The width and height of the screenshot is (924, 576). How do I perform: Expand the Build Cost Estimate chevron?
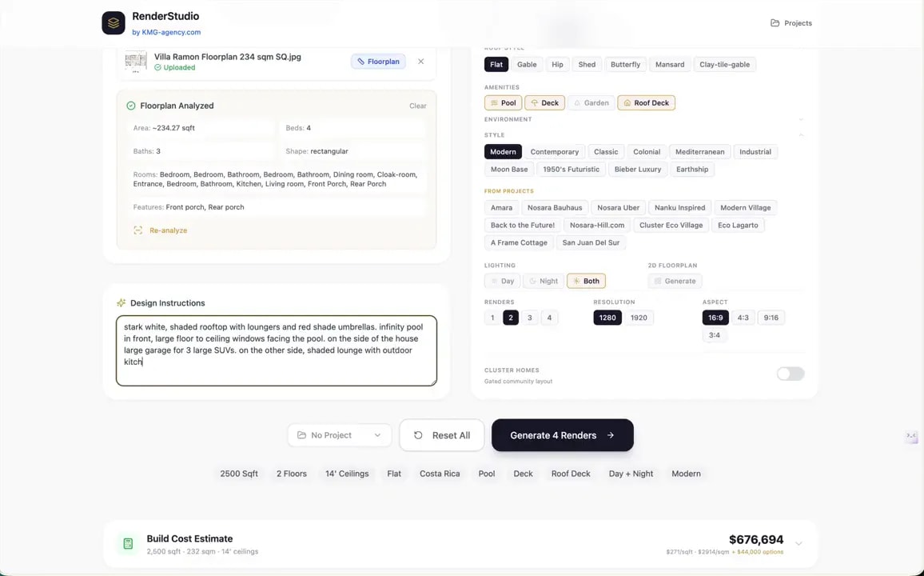pos(799,543)
